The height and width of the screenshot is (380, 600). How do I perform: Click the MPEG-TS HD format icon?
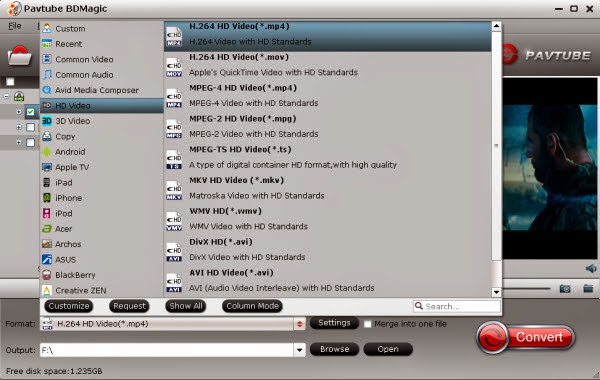pyautogui.click(x=174, y=160)
